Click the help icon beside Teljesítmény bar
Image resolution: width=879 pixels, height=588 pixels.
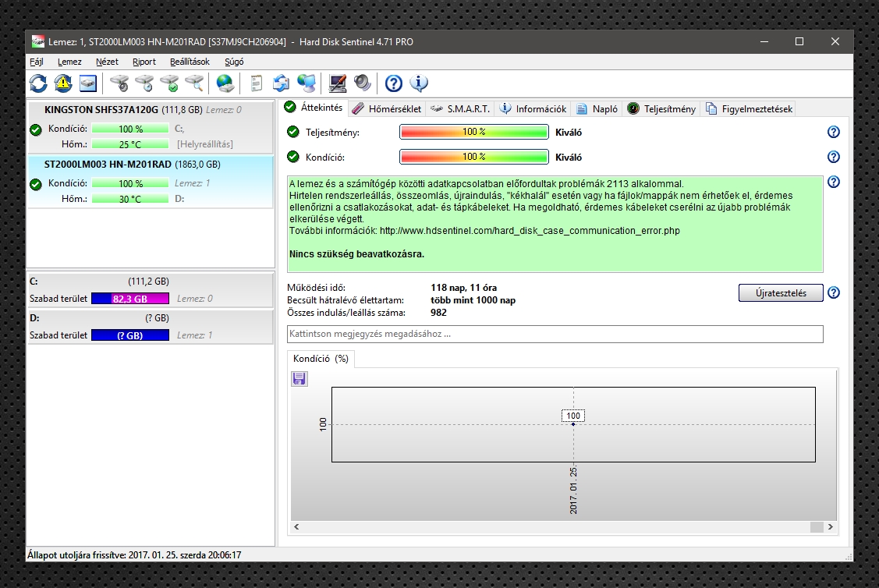[834, 132]
